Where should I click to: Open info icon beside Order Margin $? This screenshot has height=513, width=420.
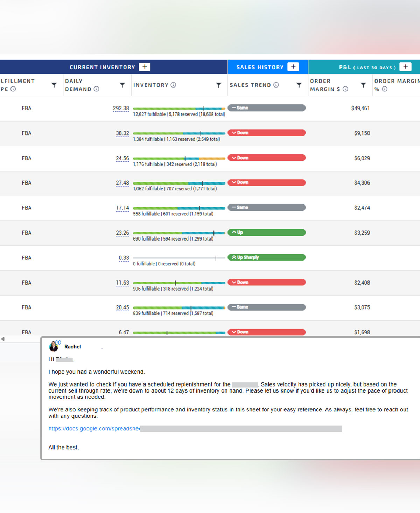(345, 89)
